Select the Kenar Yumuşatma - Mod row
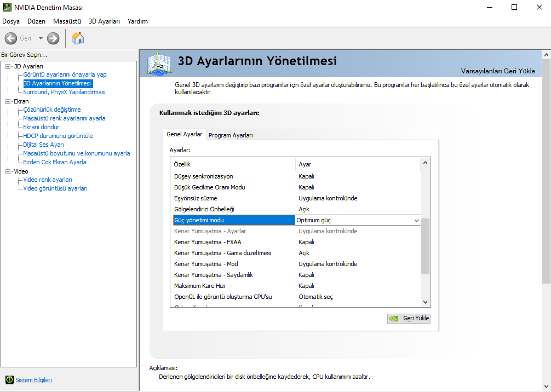This screenshot has height=392, width=551. 296,264
